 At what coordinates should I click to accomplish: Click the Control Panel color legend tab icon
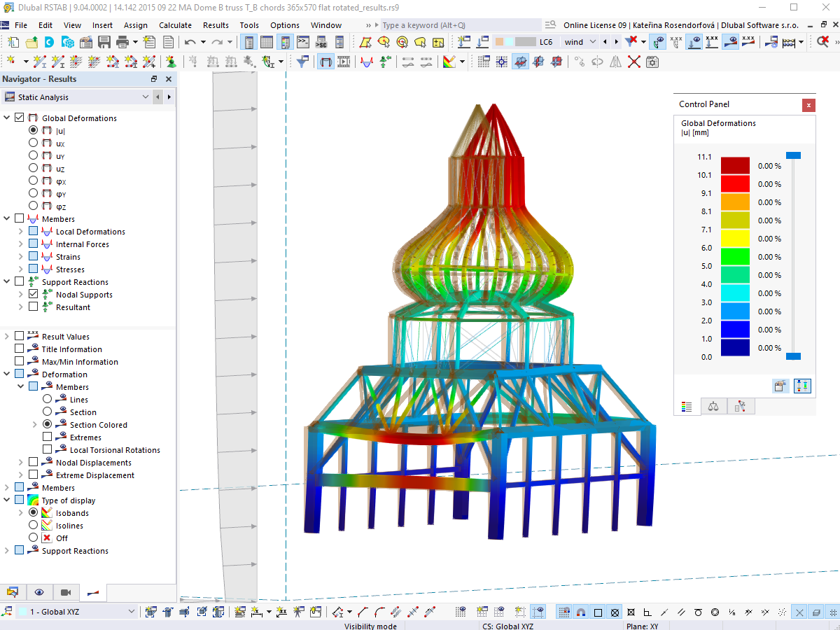coord(687,406)
